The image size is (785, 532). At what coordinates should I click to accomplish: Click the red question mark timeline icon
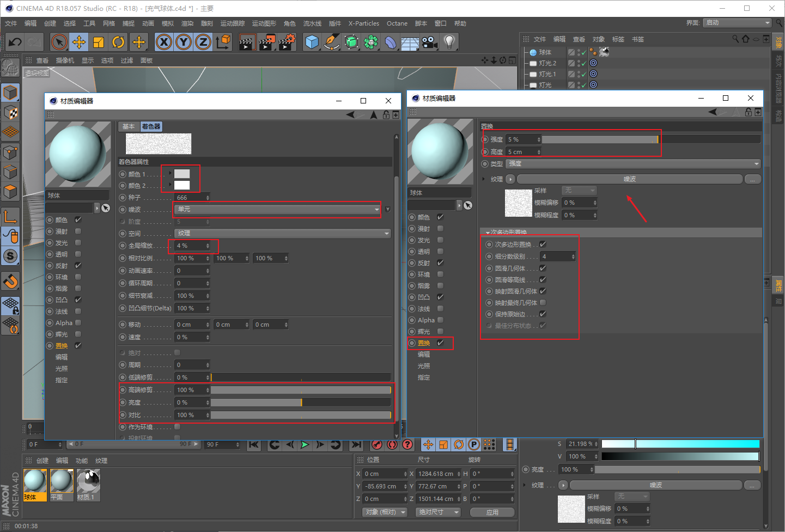click(407, 445)
